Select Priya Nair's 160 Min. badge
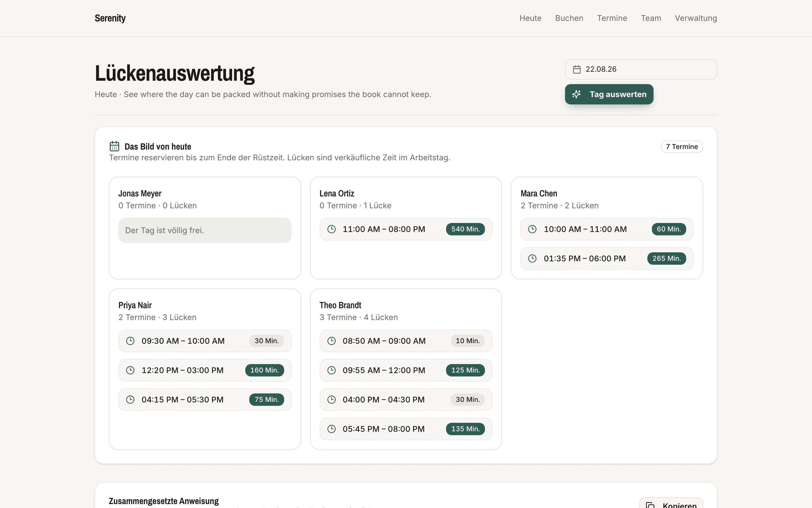 click(264, 370)
